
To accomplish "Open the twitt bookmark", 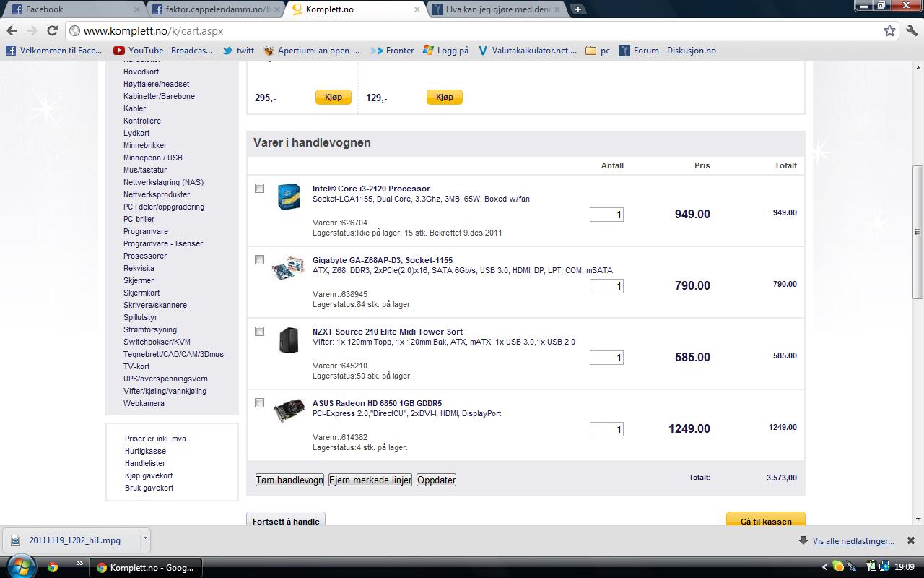I will click(238, 51).
